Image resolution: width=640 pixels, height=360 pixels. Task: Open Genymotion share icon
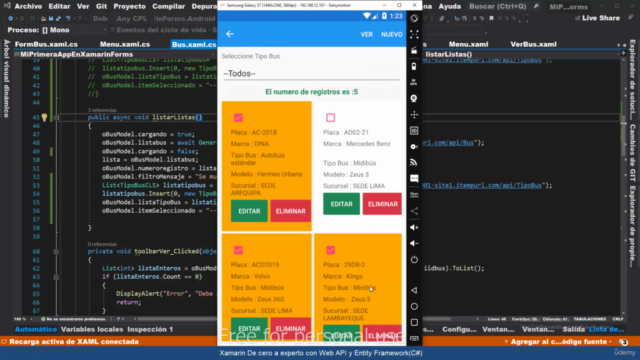[x=414, y=211]
